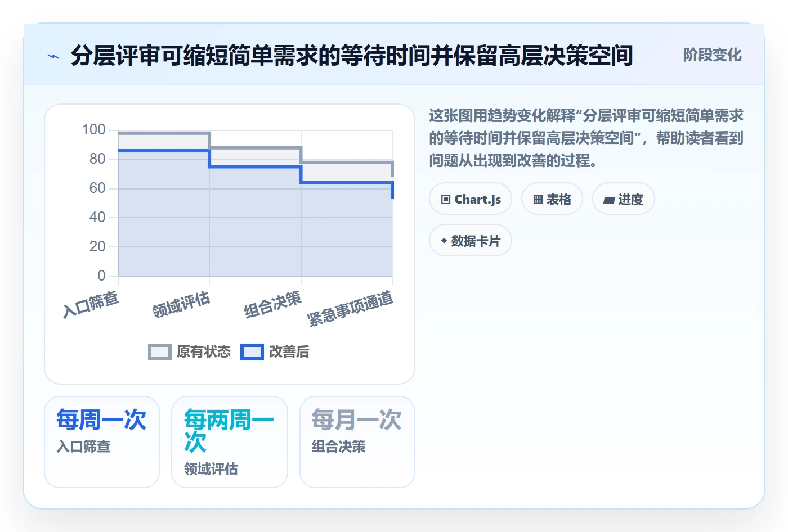Click the 组合决策 axis label on the chart
Screen dimensions: 788x532
click(x=273, y=304)
